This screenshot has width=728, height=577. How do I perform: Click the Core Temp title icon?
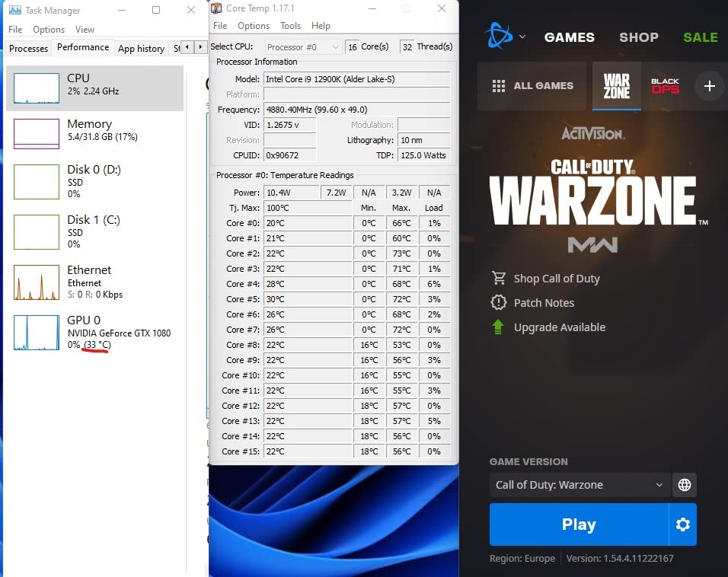216,8
